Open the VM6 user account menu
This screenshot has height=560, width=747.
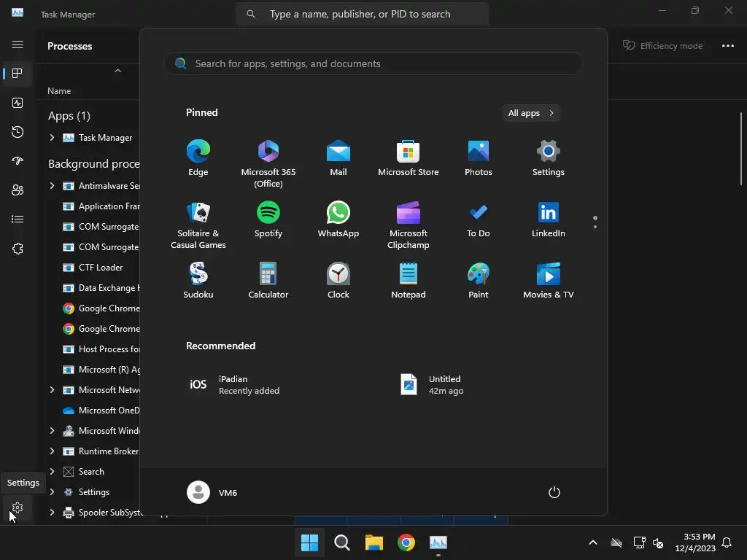212,492
